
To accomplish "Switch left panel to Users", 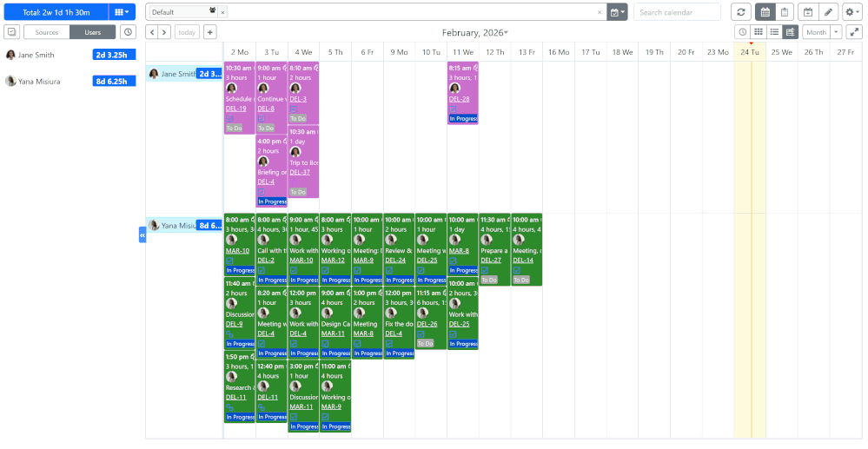I will pos(93,32).
